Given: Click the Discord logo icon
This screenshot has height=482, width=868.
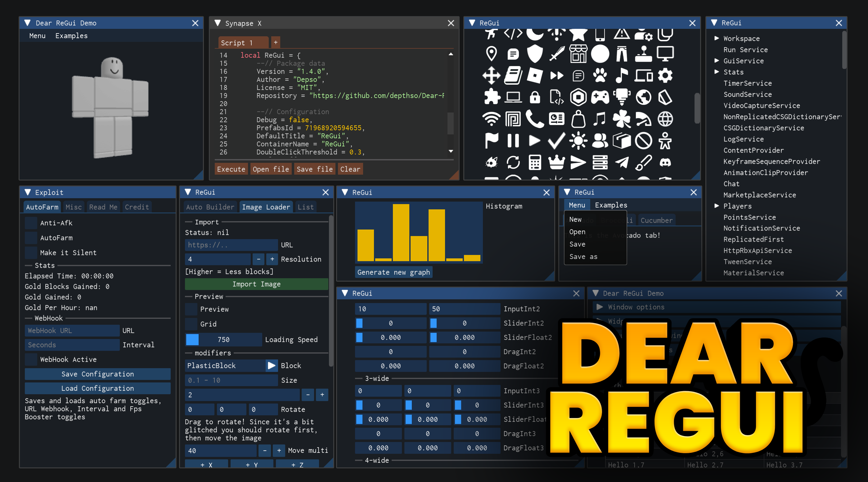Looking at the screenshot, I should (665, 163).
